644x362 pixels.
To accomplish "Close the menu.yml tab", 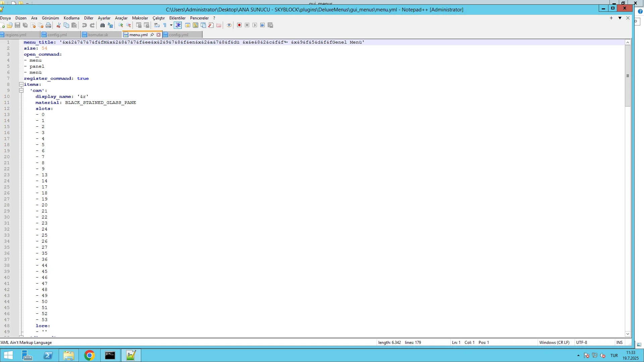I will click(159, 35).
